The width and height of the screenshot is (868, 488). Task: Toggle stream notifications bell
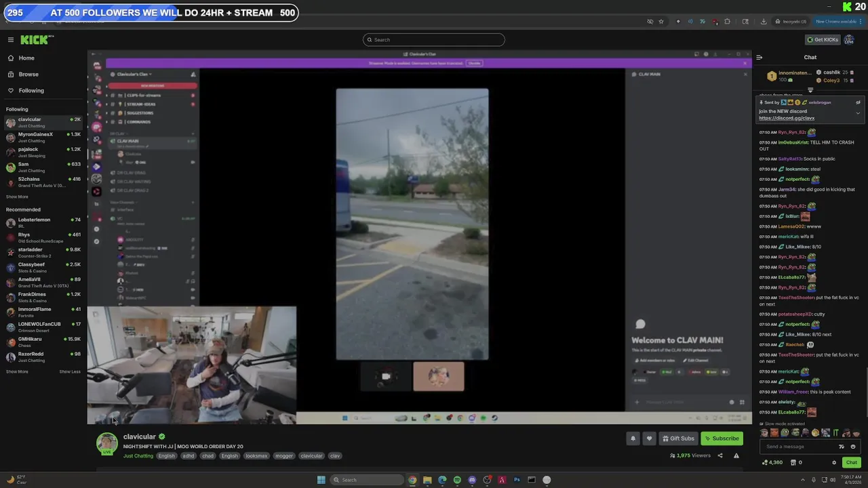click(x=633, y=439)
